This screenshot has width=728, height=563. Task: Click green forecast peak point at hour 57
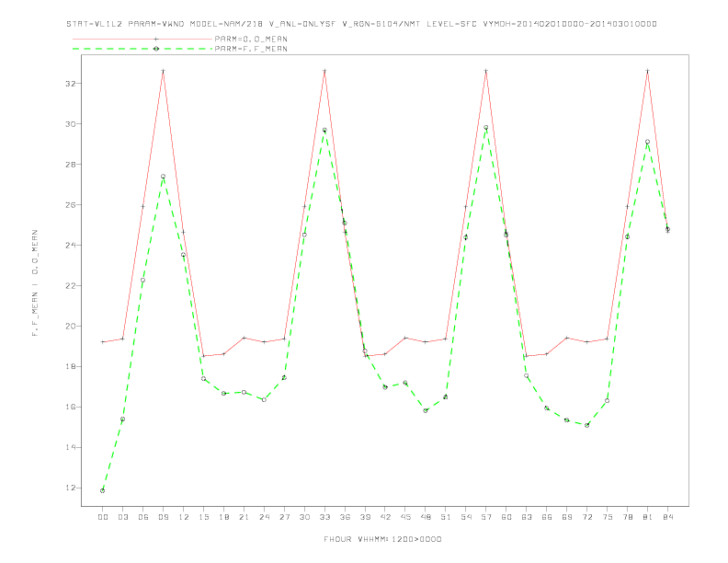click(x=486, y=127)
